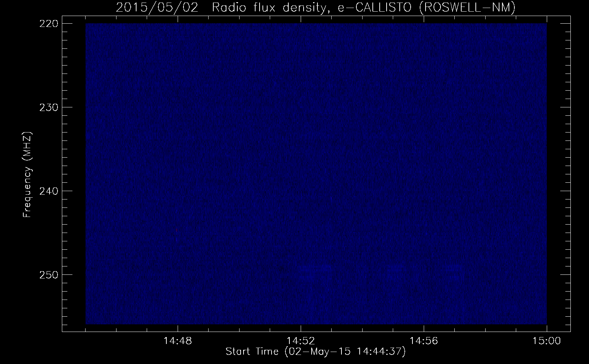Click the 250 frequency tick label
The height and width of the screenshot is (364, 589).
(x=48, y=274)
